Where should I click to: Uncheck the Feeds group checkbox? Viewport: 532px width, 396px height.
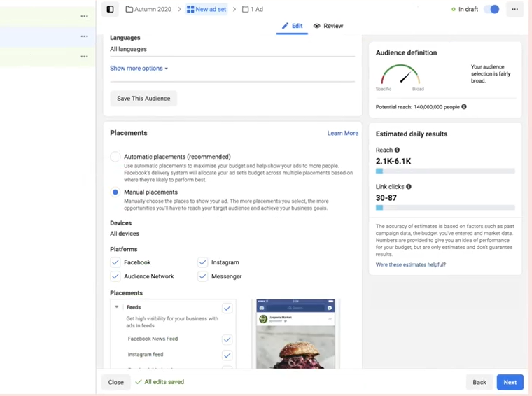pyautogui.click(x=227, y=308)
